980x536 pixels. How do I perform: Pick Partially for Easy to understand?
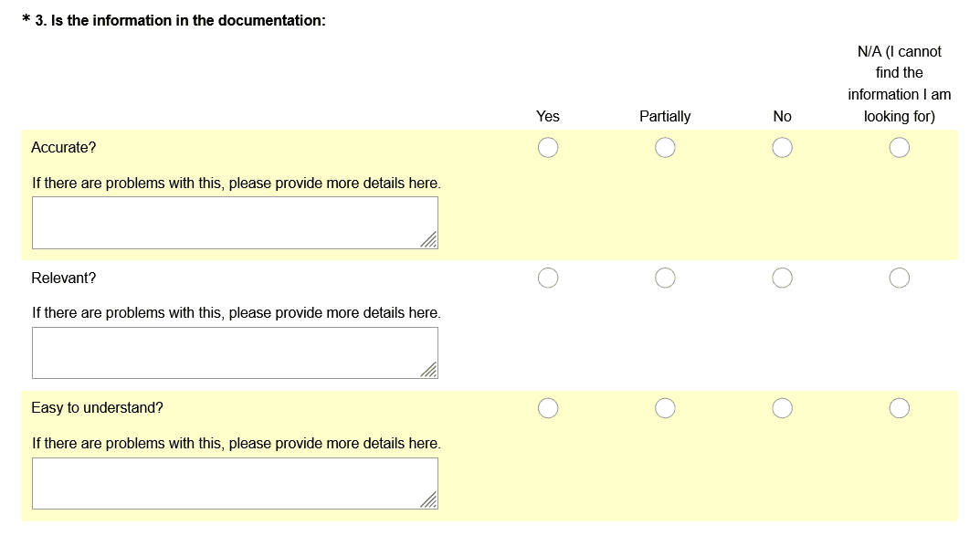[665, 408]
